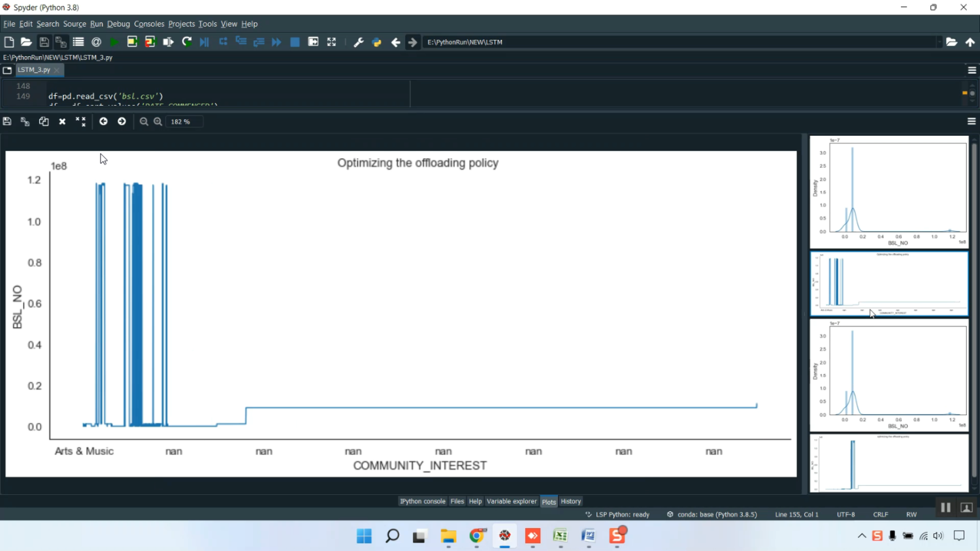The height and width of the screenshot is (551, 980).
Task: Toggle the RW file permission indicator
Action: (911, 514)
